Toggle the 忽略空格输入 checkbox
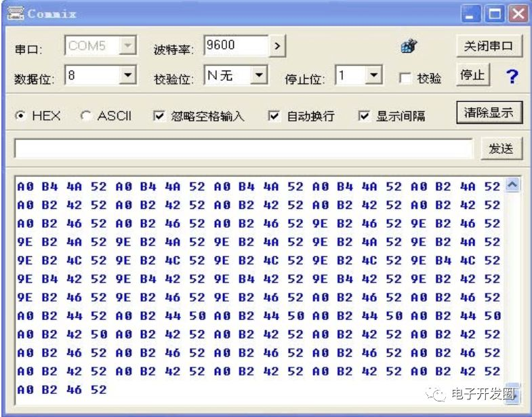The width and height of the screenshot is (532, 417). 159,116
